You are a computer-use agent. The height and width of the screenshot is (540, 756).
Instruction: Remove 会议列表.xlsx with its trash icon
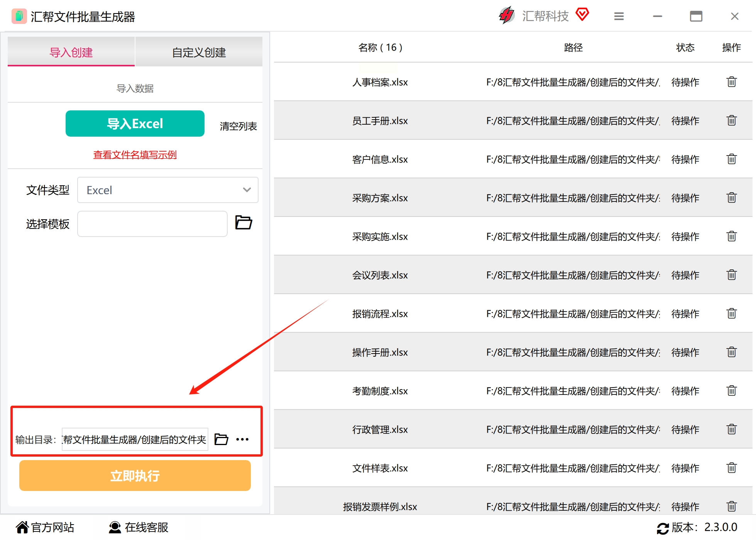731,275
